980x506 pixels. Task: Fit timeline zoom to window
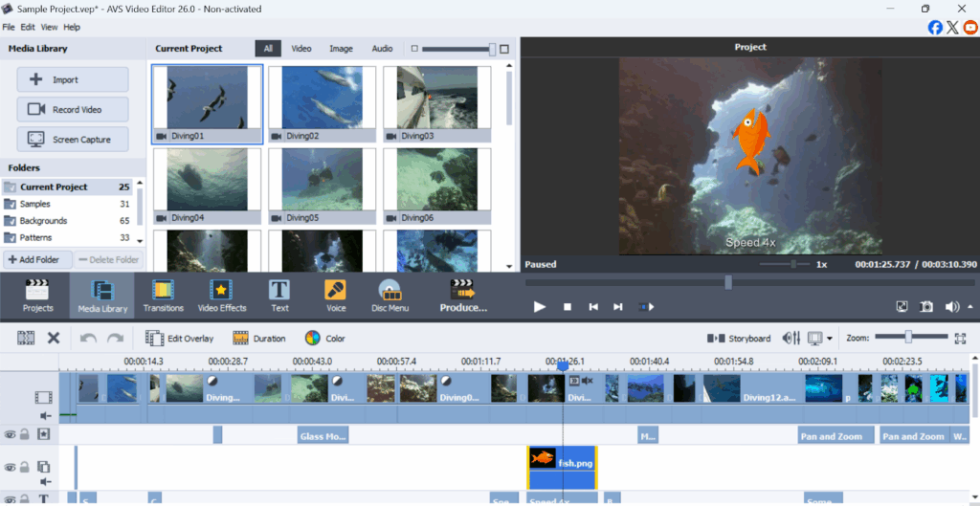(961, 338)
